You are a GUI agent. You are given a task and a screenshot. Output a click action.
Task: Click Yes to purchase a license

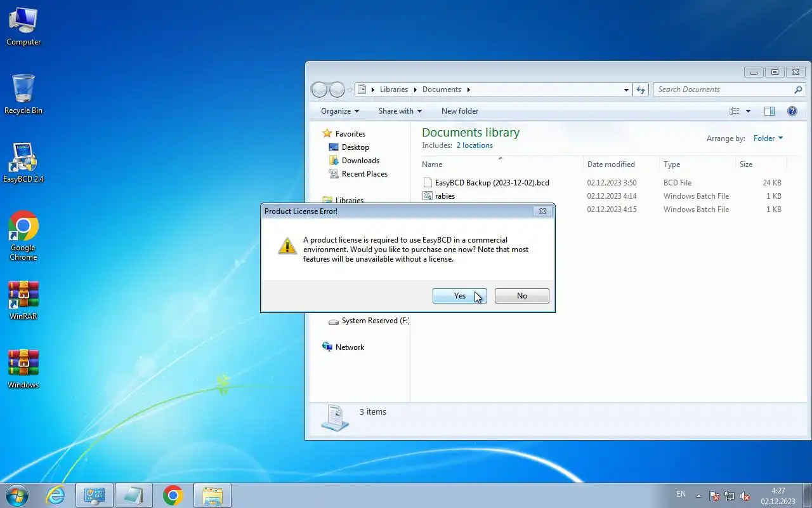point(460,296)
